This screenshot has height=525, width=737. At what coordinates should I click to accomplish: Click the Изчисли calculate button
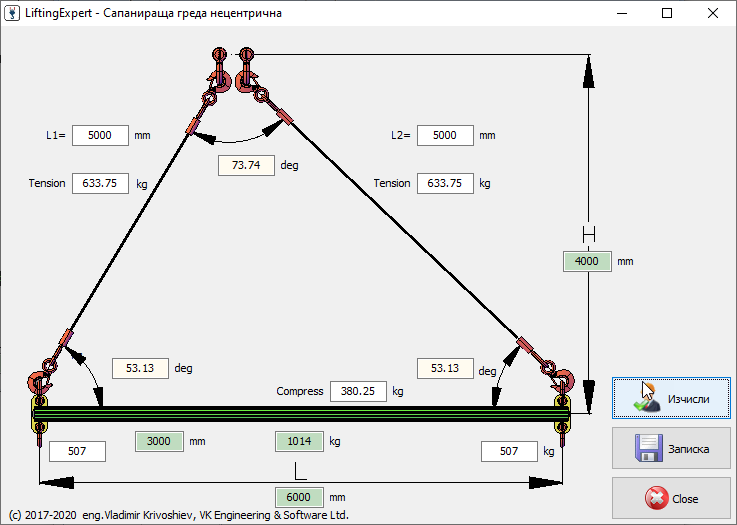[671, 398]
